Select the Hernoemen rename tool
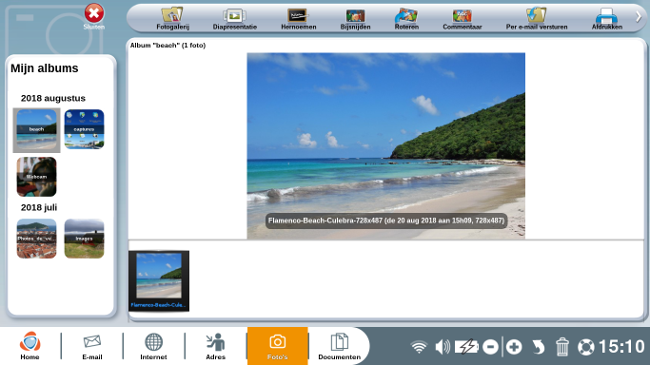Viewport: 650px width, 365px height. click(298, 19)
